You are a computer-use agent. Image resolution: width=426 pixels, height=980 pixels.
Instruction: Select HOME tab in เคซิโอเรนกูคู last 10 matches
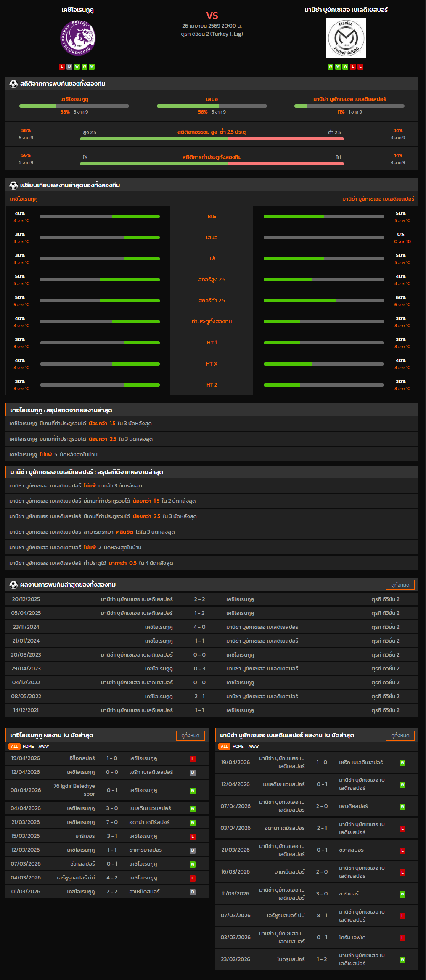click(28, 746)
